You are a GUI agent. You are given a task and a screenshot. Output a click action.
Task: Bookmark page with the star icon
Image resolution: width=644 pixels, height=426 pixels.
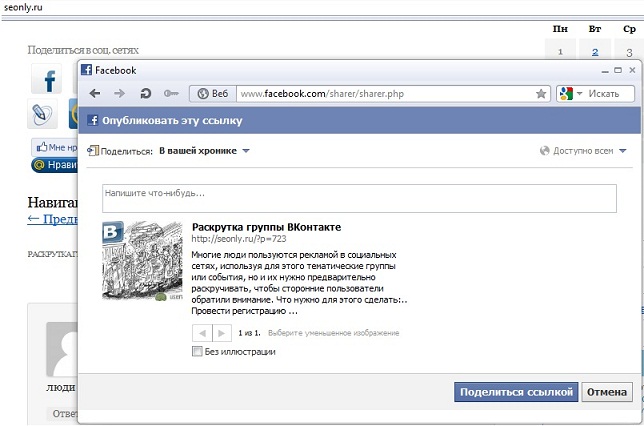click(x=541, y=93)
